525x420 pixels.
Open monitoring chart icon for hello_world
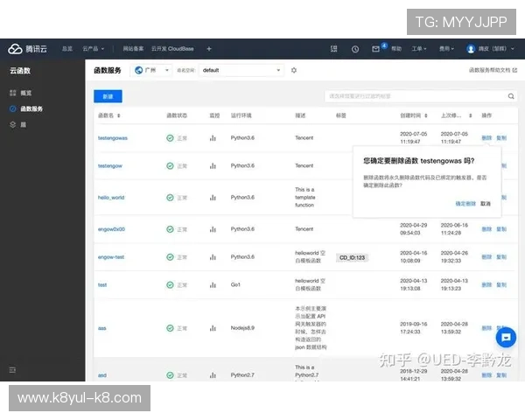coord(213,197)
